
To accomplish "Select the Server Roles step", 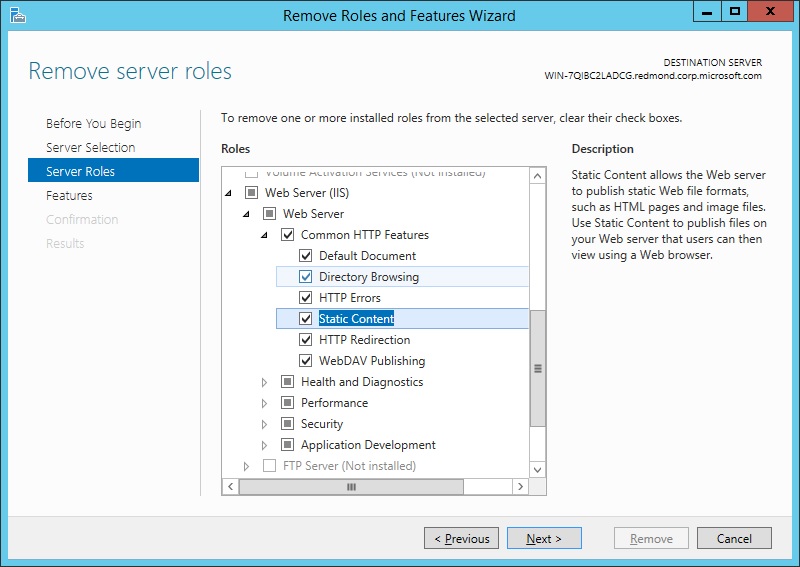I will point(113,170).
